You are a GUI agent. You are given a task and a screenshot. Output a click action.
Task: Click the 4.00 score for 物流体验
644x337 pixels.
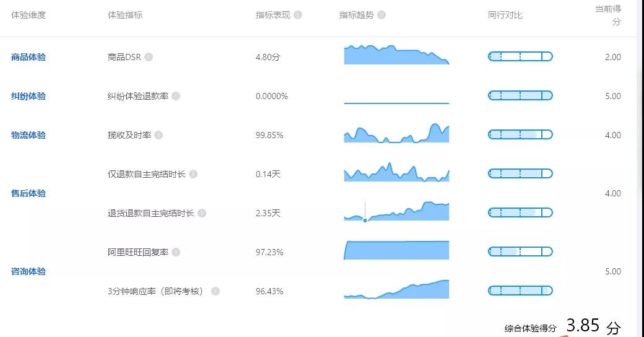pyautogui.click(x=613, y=135)
